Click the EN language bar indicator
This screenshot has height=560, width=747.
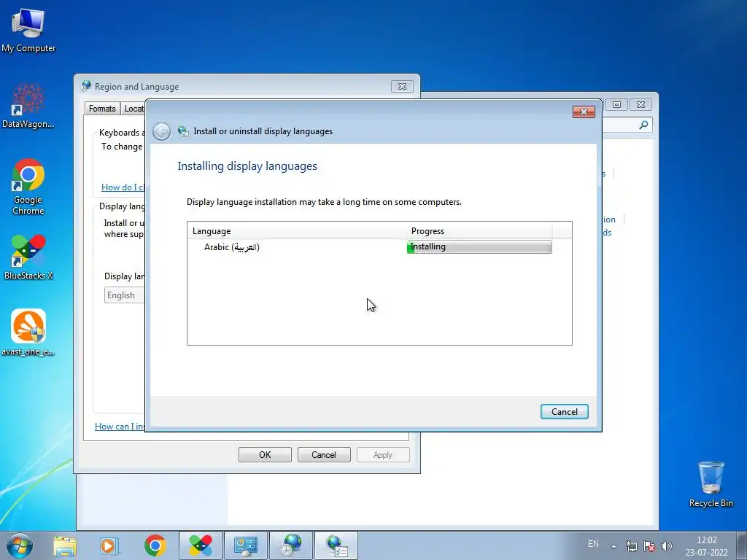pyautogui.click(x=593, y=544)
